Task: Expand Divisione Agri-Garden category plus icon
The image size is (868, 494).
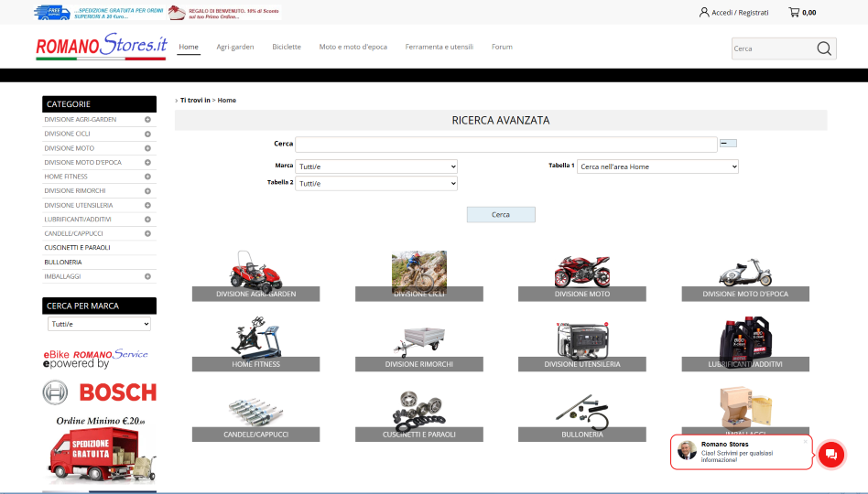Action: [147, 119]
